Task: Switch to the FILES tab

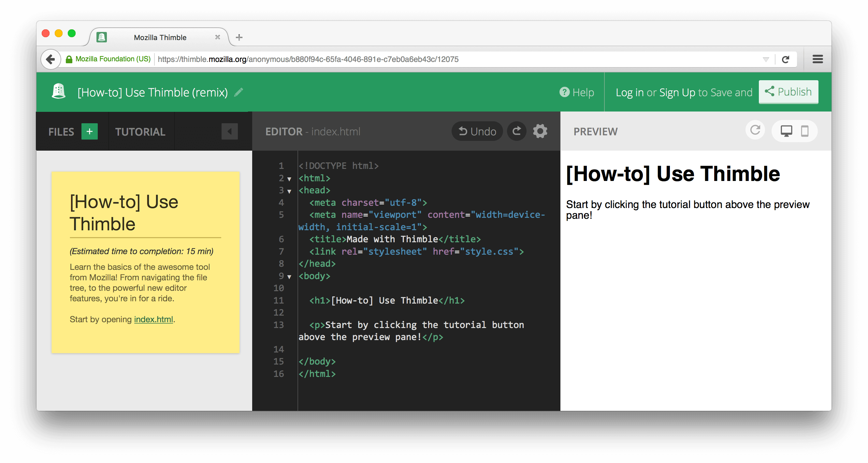Action: (61, 131)
